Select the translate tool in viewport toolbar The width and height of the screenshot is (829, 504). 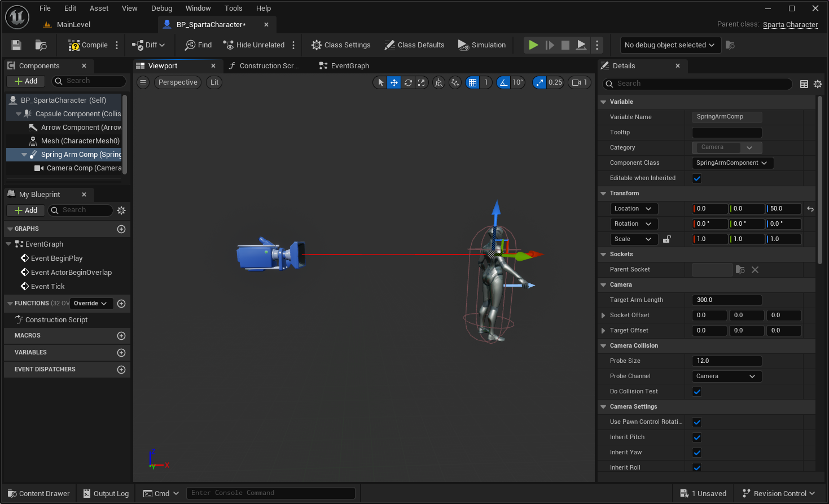(x=394, y=82)
